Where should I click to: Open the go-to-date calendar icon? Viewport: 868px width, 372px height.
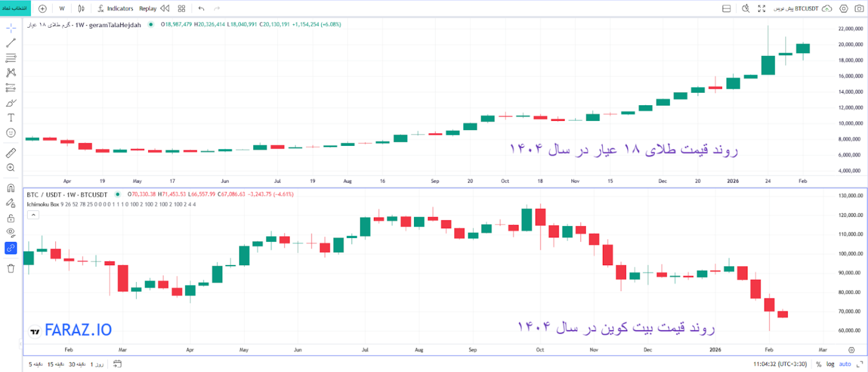tap(117, 364)
